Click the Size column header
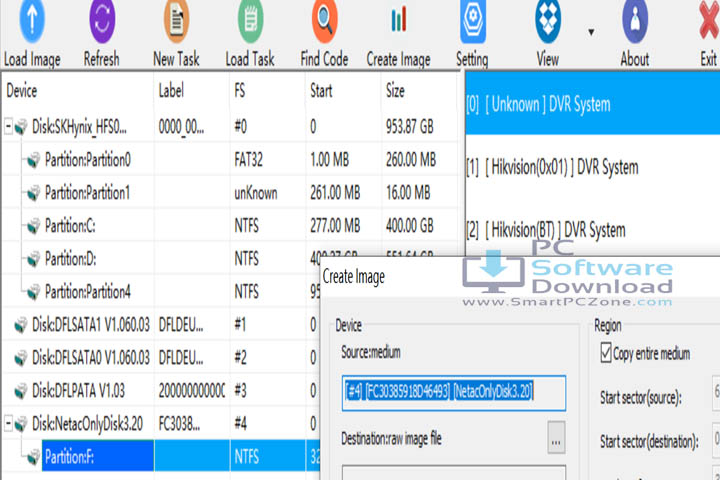Image resolution: width=720 pixels, height=480 pixels. coord(395,91)
